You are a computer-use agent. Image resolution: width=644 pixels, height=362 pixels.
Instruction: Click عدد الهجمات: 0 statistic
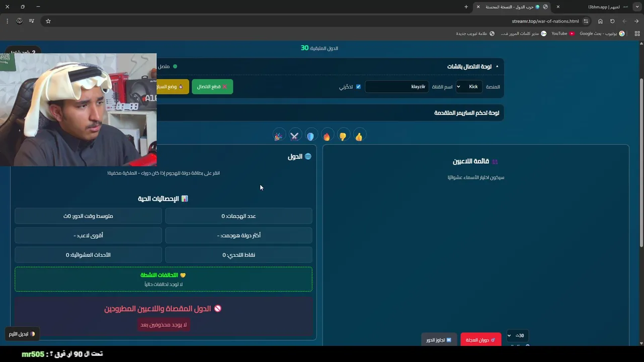coord(238,216)
